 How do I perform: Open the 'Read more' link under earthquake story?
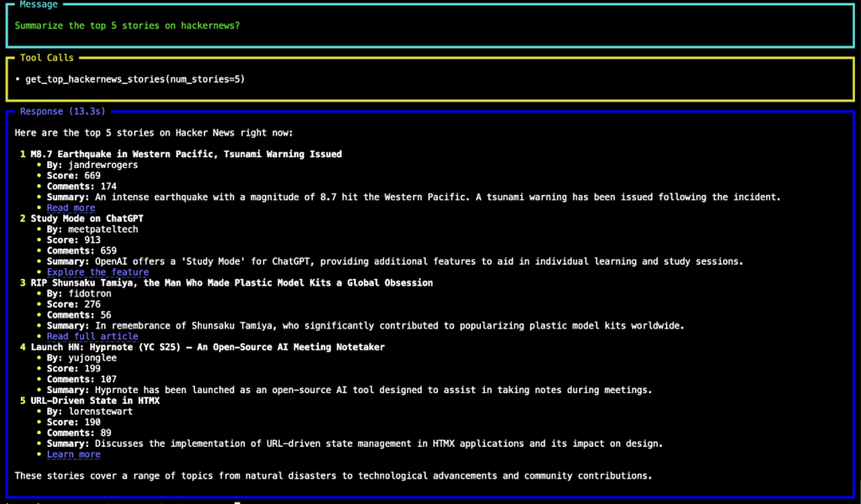point(71,207)
